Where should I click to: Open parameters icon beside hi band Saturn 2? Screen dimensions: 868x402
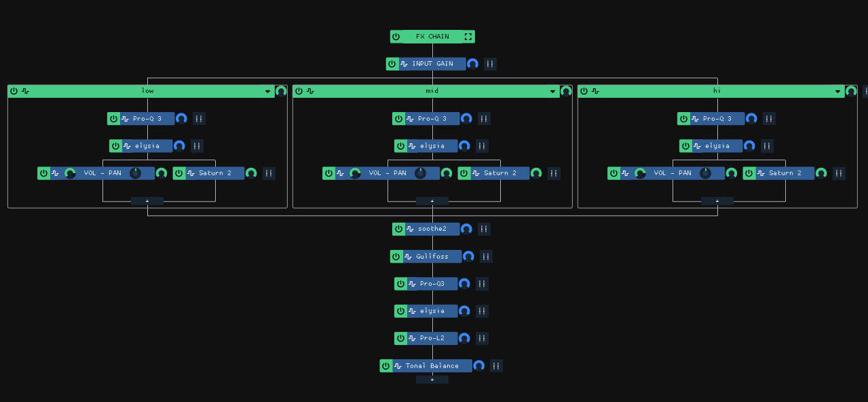tap(839, 173)
